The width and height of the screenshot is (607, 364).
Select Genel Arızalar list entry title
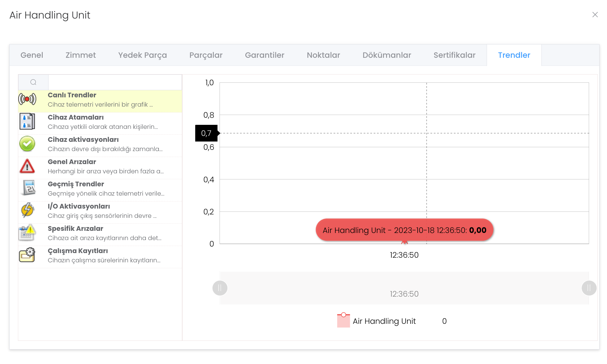(72, 162)
